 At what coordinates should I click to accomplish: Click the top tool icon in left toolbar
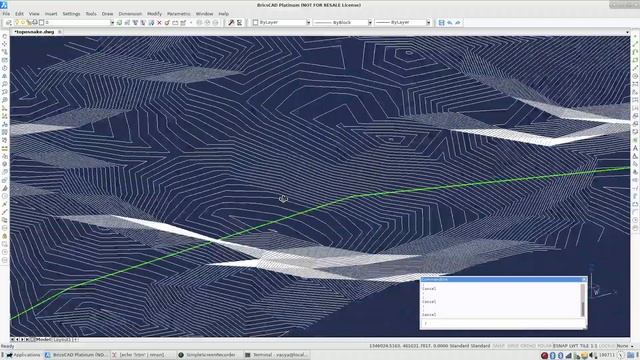pyautogui.click(x=4, y=36)
